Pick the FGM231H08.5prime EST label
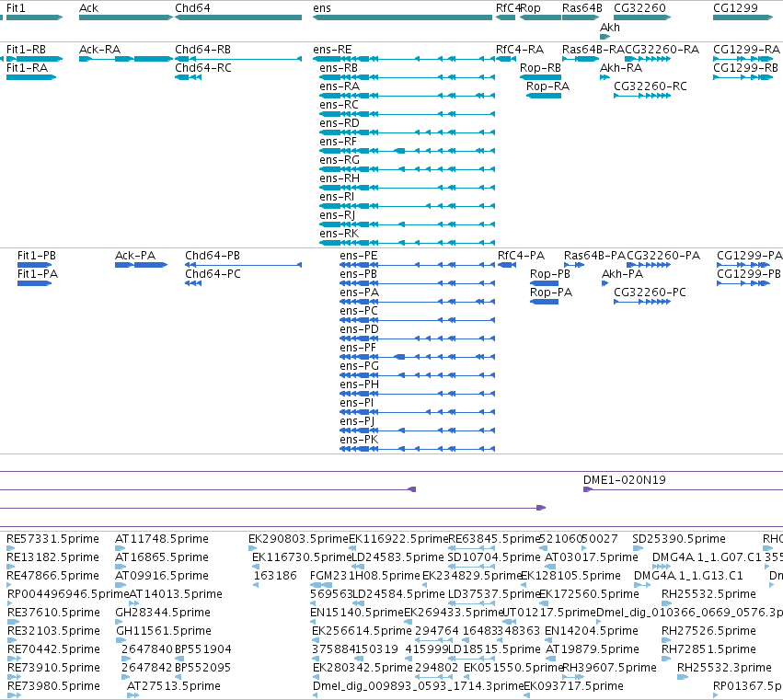This screenshot has width=783, height=700. 365,576
